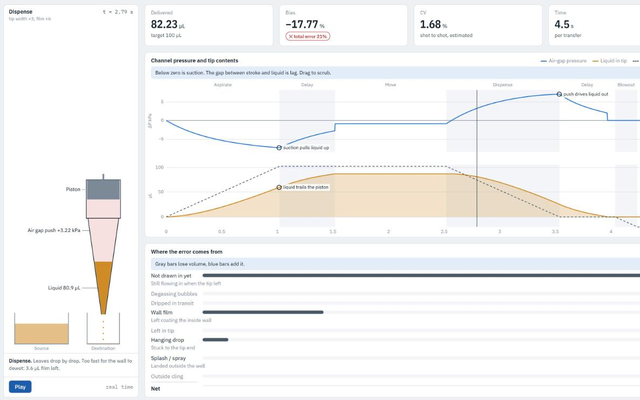640x400 pixels.
Task: Click the 'real time' speed label
Action: [119, 387]
